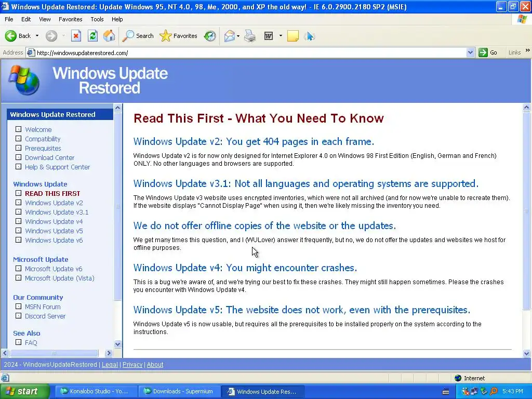This screenshot has height=399, width=532.
Task: Open the on-screen keyboard tray icon
Action: 446,392
